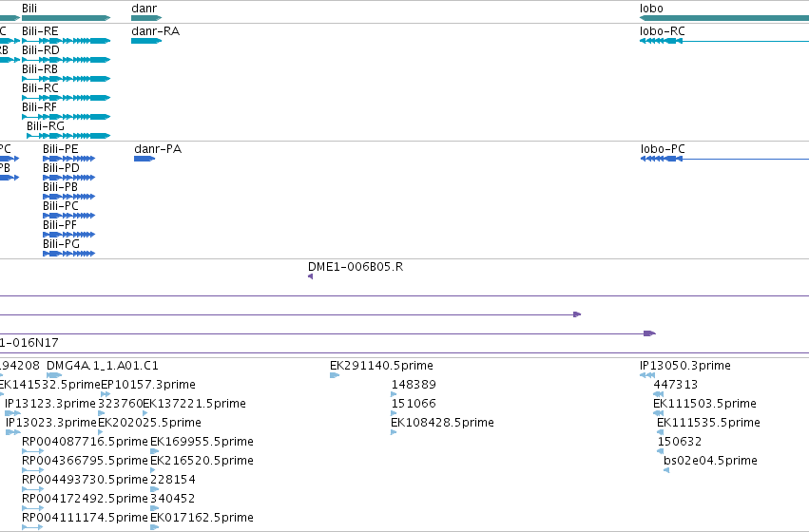The height and width of the screenshot is (532, 809).
Task: Click the RP004366795.5prime EST
Action: [x=33, y=470]
